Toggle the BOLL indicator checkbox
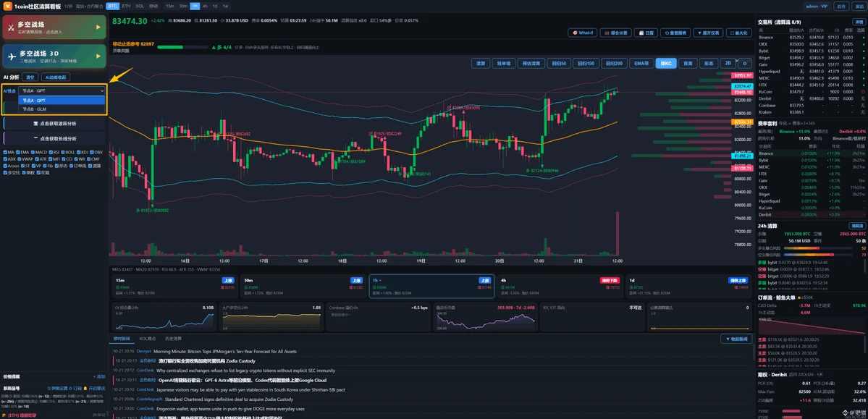 pos(64,152)
